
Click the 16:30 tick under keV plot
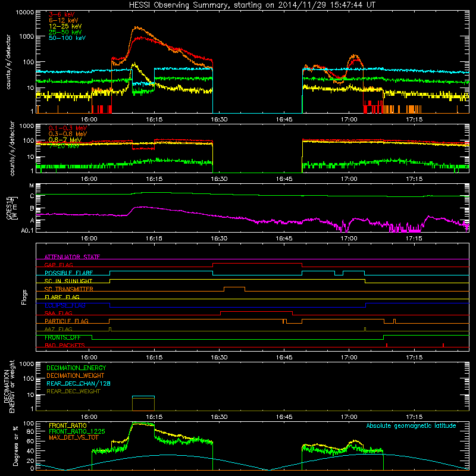click(x=219, y=120)
